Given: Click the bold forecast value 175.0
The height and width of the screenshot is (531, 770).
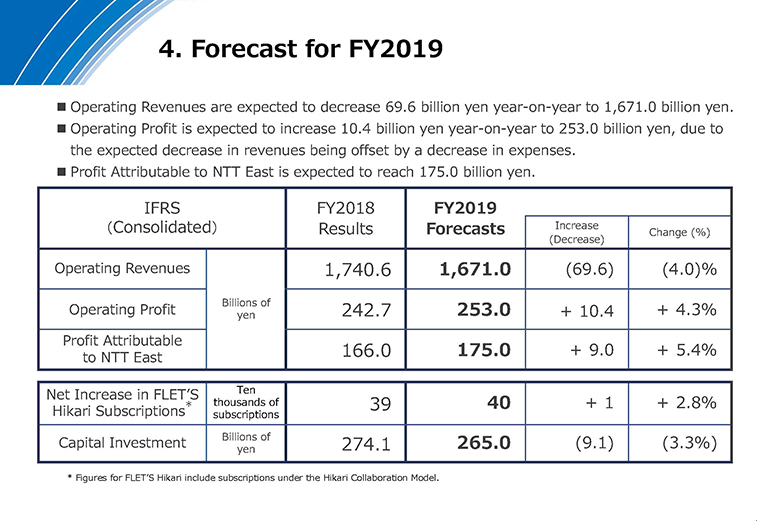Looking at the screenshot, I should 484,350.
